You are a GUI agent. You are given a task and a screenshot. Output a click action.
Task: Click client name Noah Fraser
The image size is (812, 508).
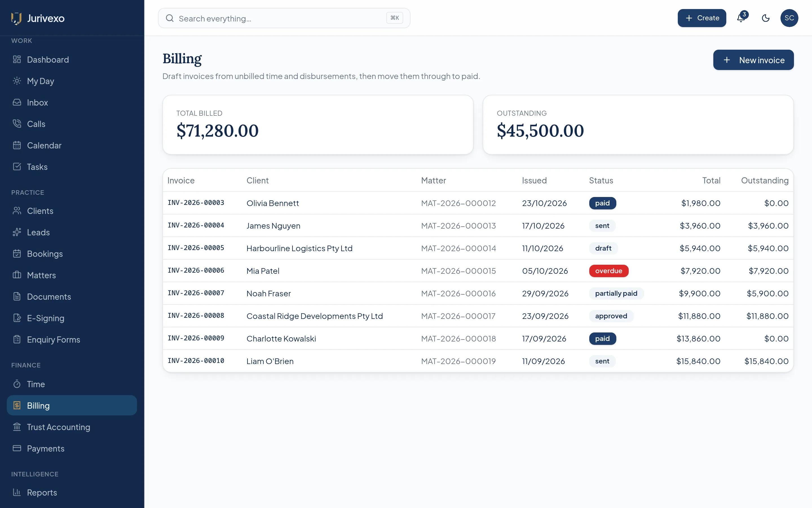coord(268,294)
